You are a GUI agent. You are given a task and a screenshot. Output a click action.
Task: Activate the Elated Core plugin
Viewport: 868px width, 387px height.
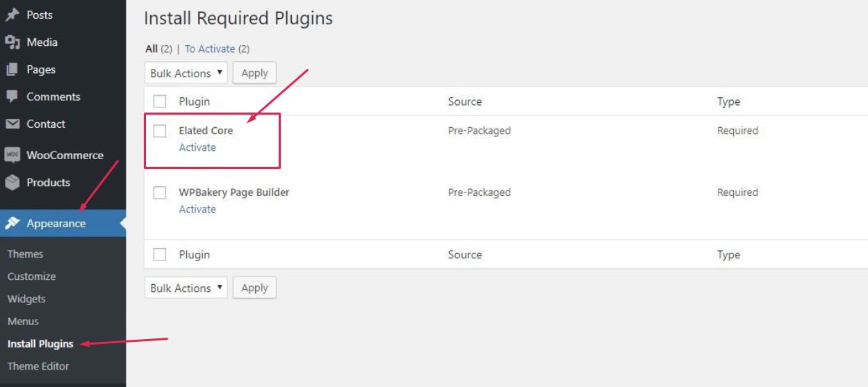[x=197, y=147]
